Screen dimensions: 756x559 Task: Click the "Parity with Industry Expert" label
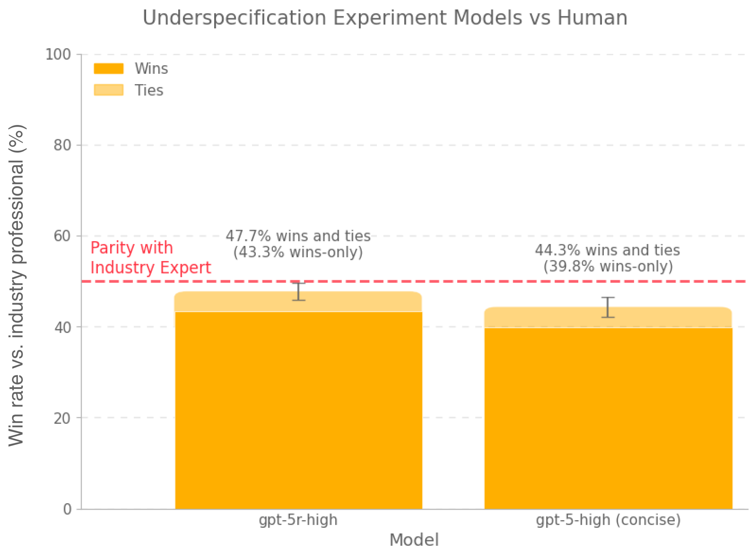(x=151, y=257)
